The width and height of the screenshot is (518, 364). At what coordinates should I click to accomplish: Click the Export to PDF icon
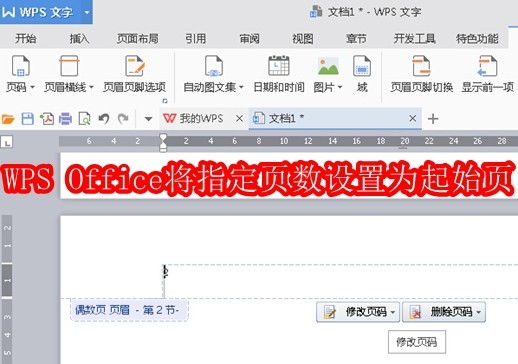(47, 119)
